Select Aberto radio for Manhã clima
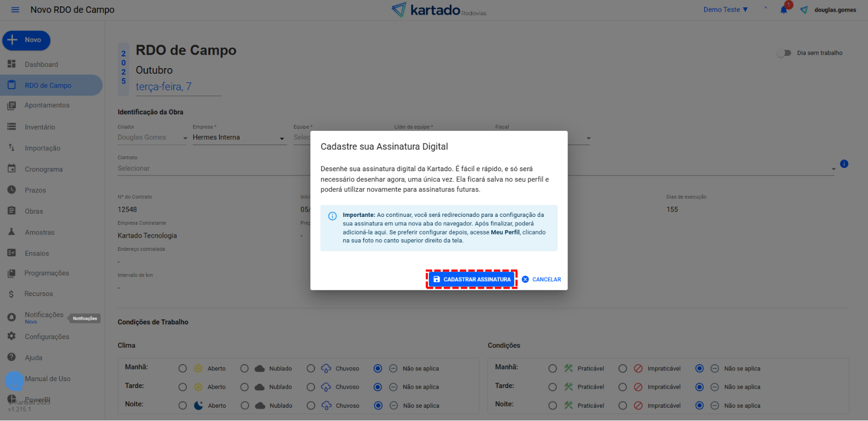 tap(183, 368)
